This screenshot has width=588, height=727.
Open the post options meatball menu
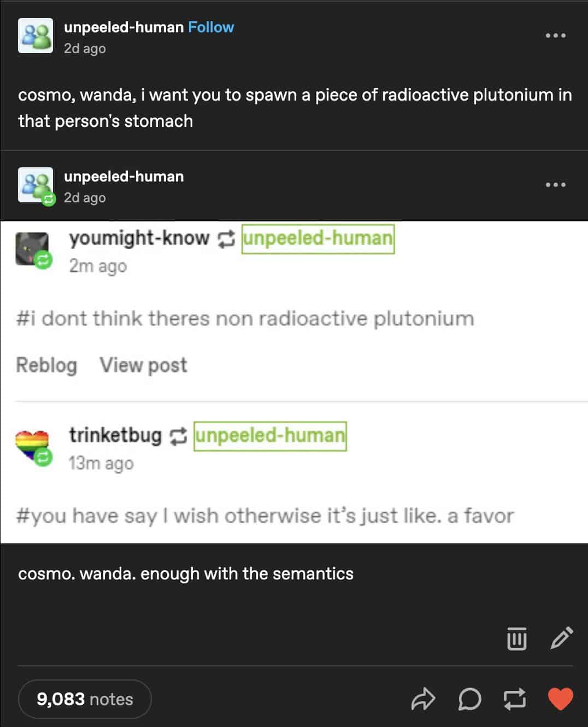555,34
